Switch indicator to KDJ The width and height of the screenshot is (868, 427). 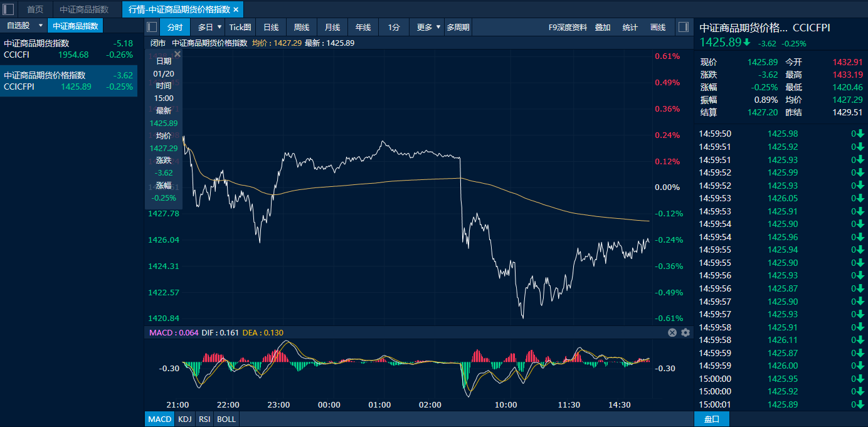pyautogui.click(x=184, y=419)
